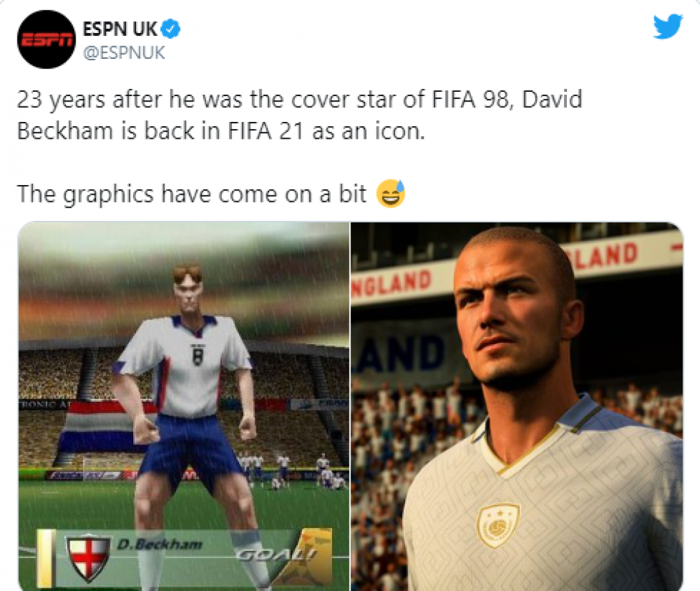Click the gold icon badge on the shirt

coord(498,525)
